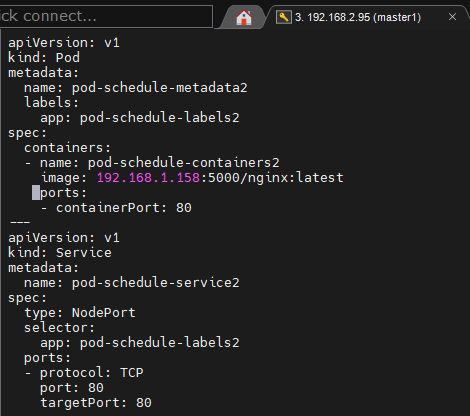470x416 pixels.
Task: Open the home tab icon
Action: click(244, 17)
